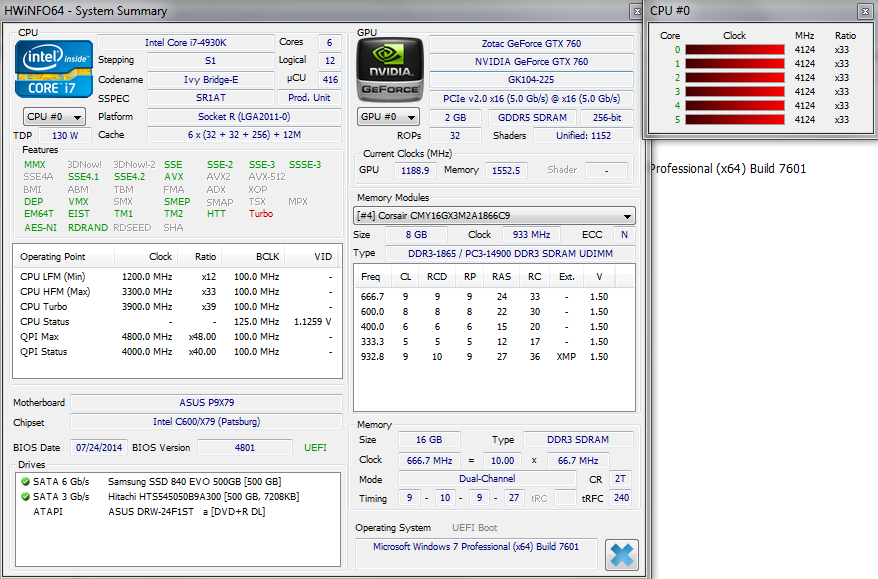Click the DDR3-1865 / PC3-14900 type field
The image size is (878, 579).
[x=510, y=254]
